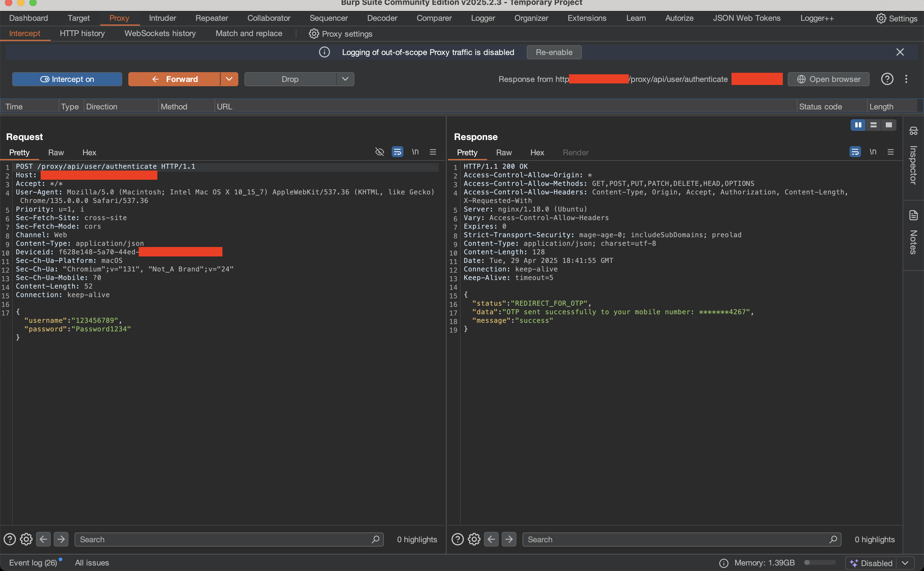This screenshot has width=924, height=571.
Task: Toggle Intercept on button
Action: 67,79
